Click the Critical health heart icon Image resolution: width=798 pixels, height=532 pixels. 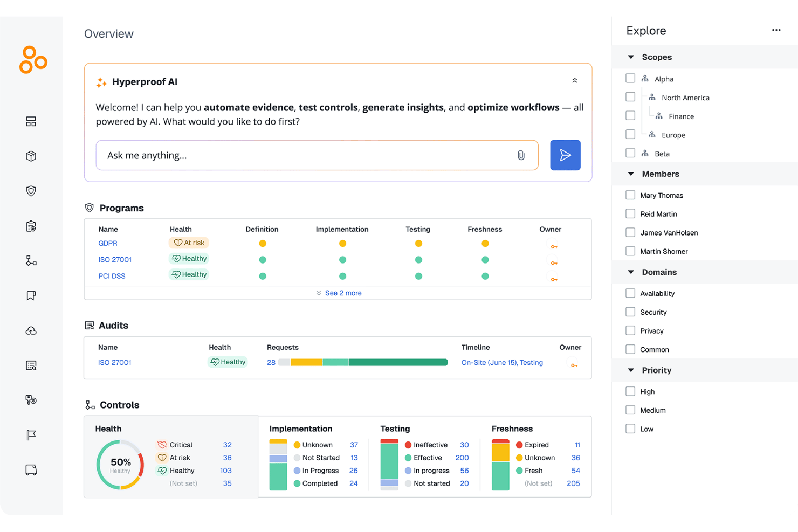click(162, 445)
